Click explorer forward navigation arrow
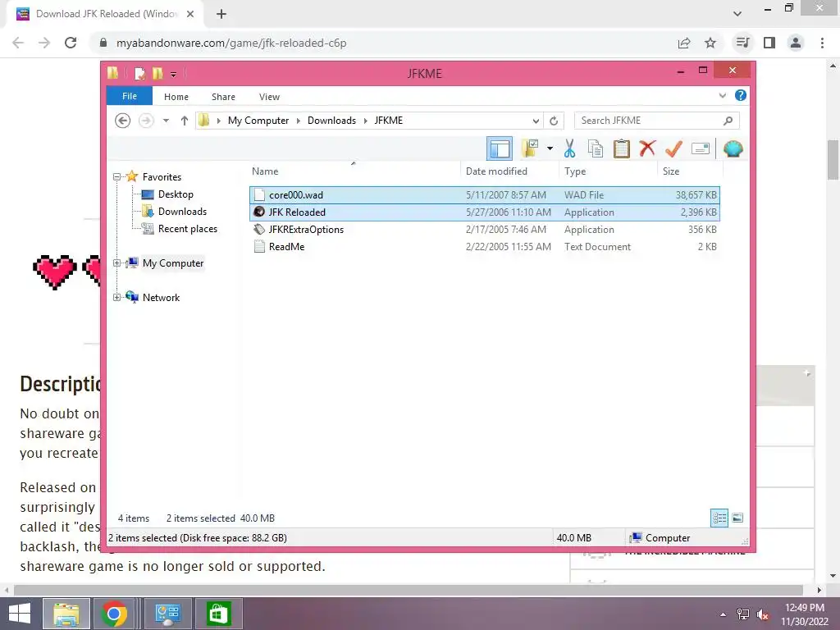Image resolution: width=840 pixels, height=630 pixels. click(x=146, y=121)
